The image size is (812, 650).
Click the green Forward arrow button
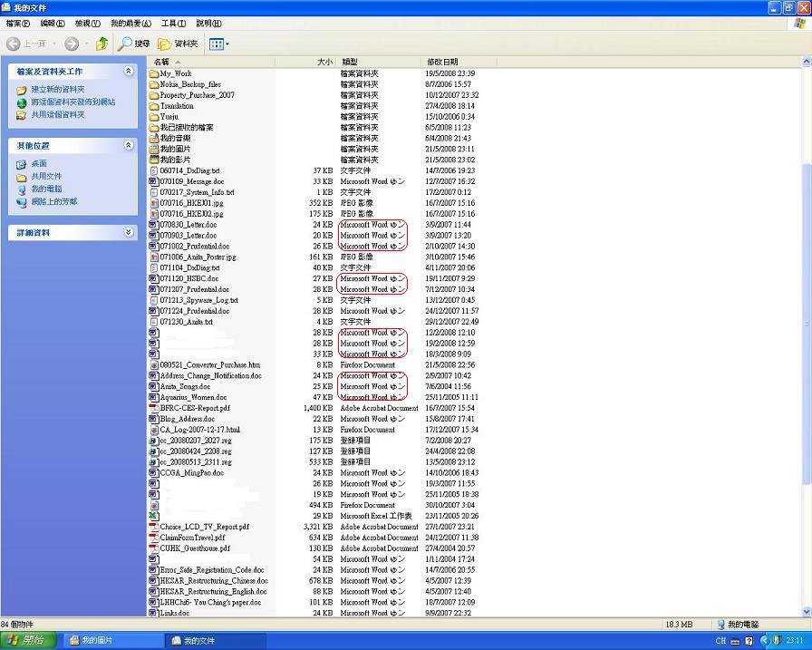click(72, 44)
